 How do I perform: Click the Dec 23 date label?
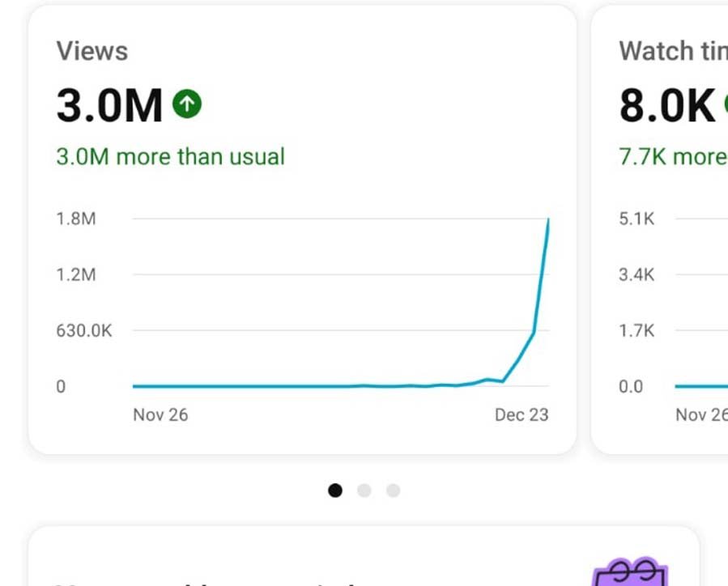pyautogui.click(x=522, y=414)
